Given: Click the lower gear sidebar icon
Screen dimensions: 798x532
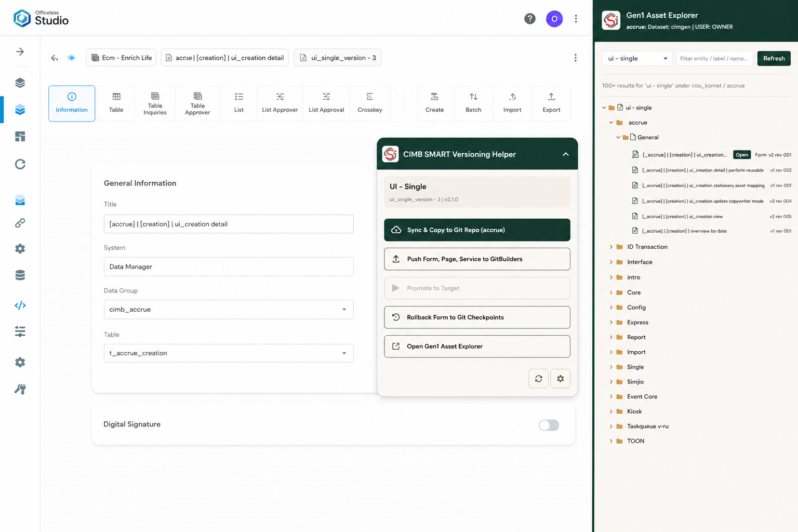Looking at the screenshot, I should click(20, 362).
